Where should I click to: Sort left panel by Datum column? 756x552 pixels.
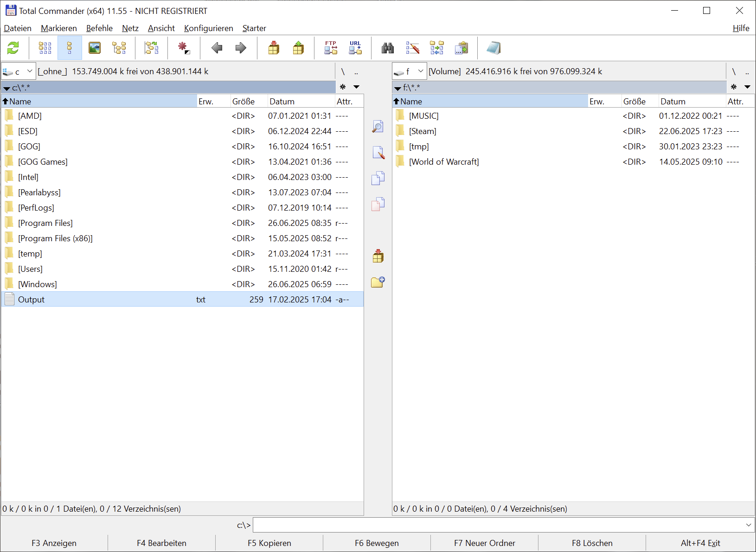tap(301, 102)
